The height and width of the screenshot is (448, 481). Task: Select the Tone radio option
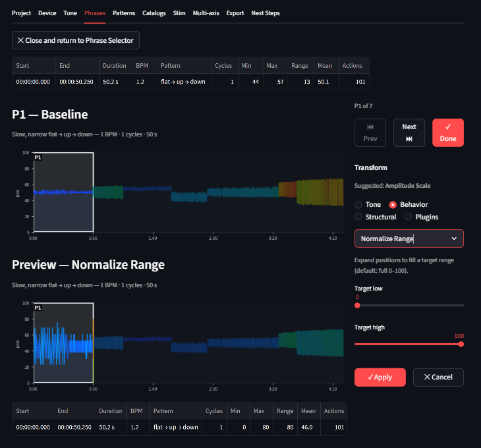click(359, 205)
